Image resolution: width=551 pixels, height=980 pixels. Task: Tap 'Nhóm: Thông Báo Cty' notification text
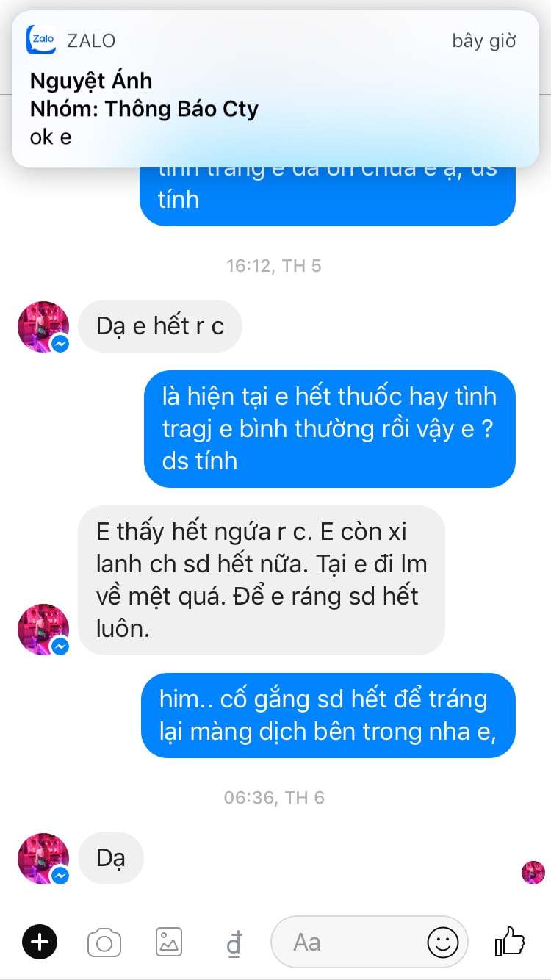[x=144, y=109]
